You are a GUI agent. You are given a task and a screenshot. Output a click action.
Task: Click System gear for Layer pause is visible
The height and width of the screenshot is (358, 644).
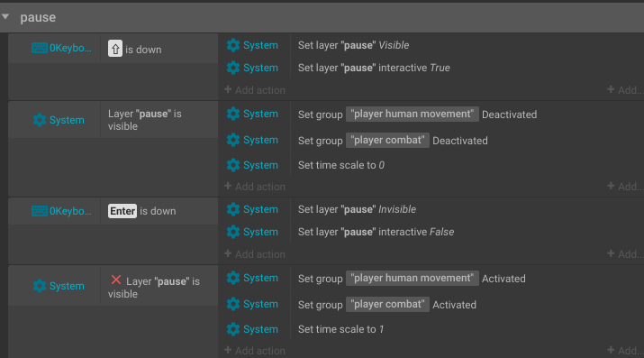pyautogui.click(x=40, y=120)
